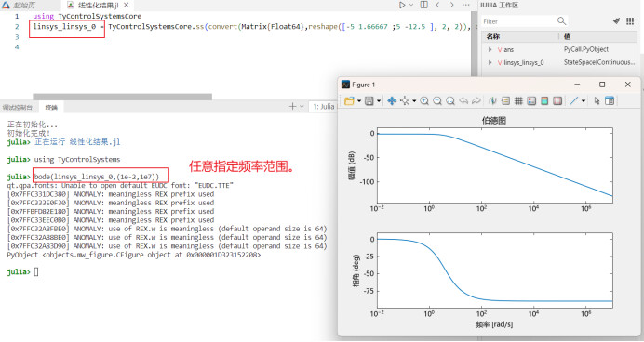The width and height of the screenshot is (644, 342).
Task: Navigate forward with the editor right chevron
Action: click(x=451, y=5)
